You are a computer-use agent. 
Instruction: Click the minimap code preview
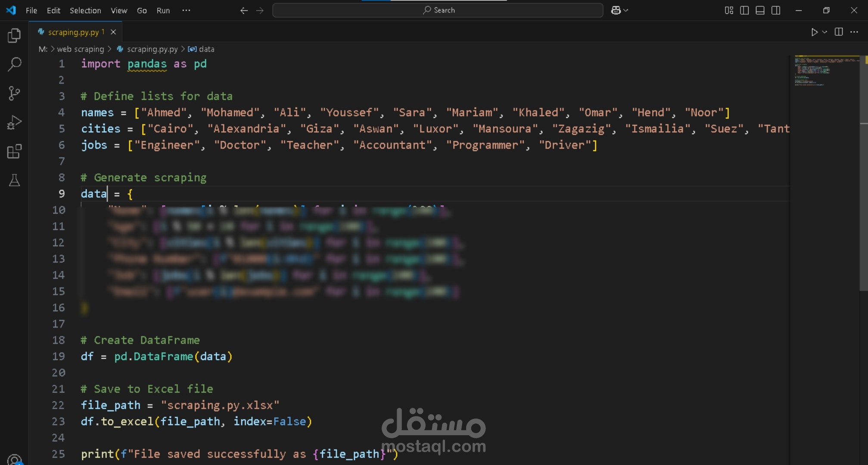tap(826, 71)
